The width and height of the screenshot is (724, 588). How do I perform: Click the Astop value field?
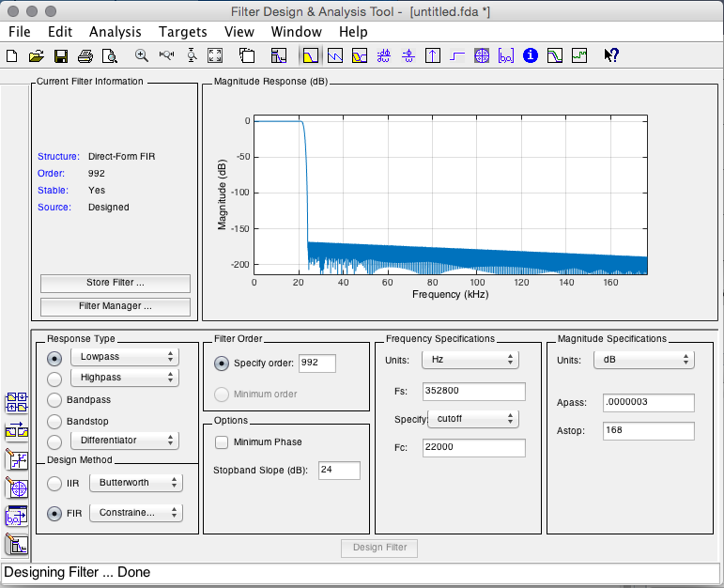pyautogui.click(x=649, y=431)
